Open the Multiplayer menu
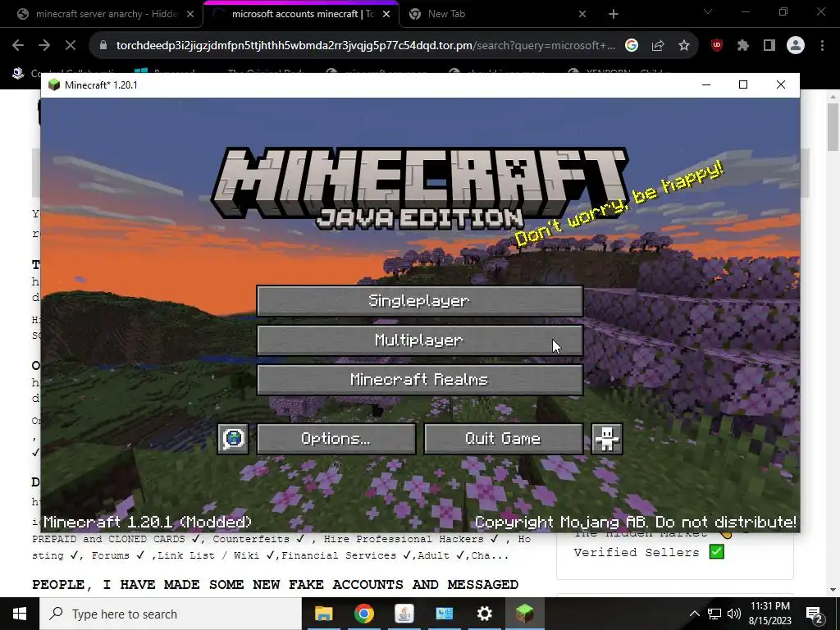Viewport: 840px width, 630px height. coord(419,340)
